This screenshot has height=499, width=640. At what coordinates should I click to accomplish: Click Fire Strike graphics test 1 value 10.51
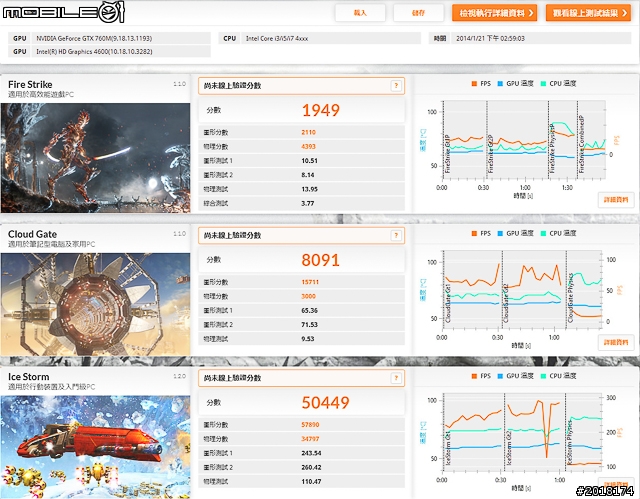coord(309,161)
